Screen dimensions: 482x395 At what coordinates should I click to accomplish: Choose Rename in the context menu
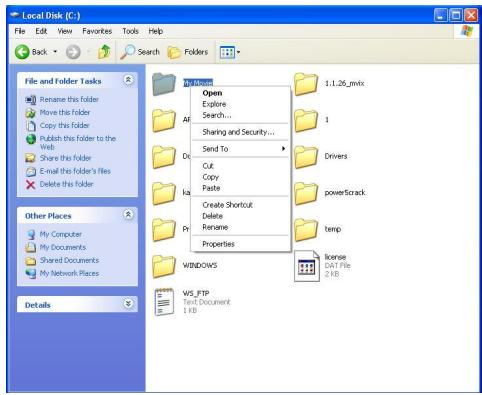coord(240,227)
